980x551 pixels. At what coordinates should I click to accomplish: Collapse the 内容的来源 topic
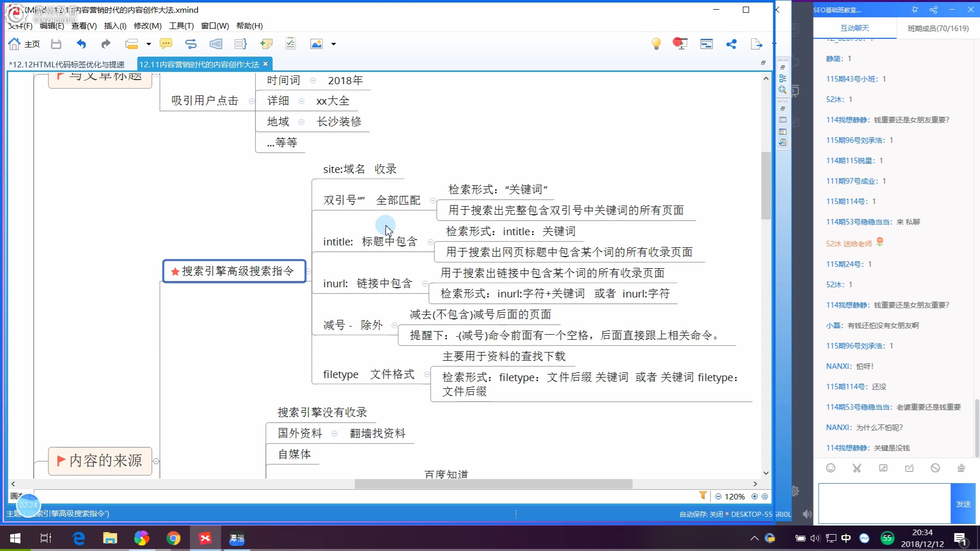point(156,461)
